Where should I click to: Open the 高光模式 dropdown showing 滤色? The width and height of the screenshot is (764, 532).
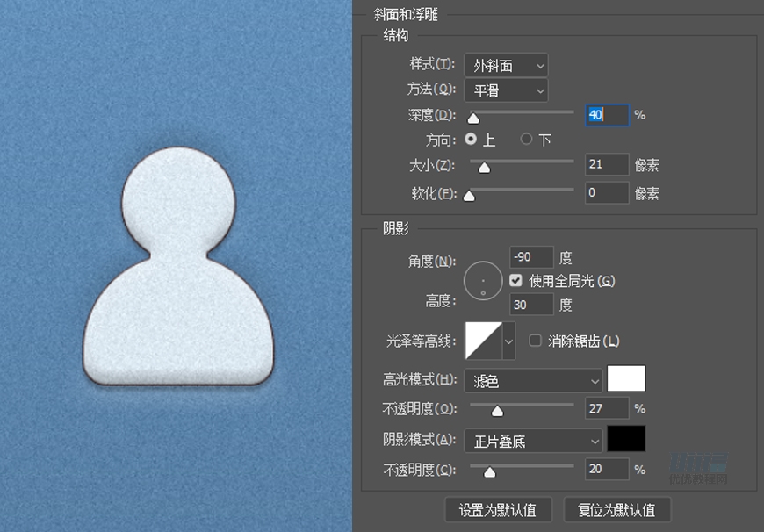534,380
